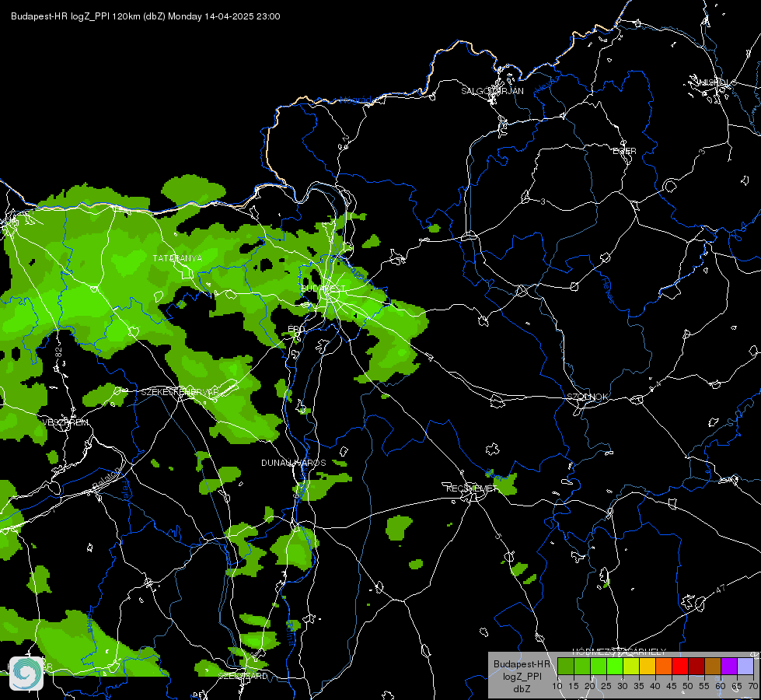Select the 60–65 dBZ purple swatch
This screenshot has width=761, height=700.
point(729,666)
